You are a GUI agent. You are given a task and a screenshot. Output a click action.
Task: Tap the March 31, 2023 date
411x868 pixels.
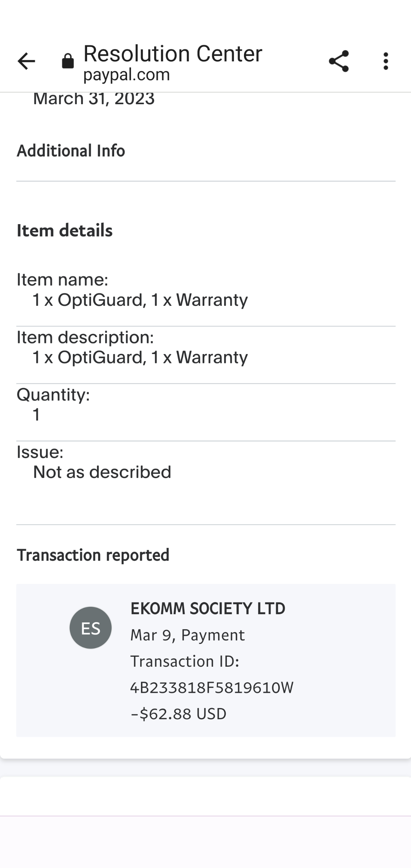point(94,99)
